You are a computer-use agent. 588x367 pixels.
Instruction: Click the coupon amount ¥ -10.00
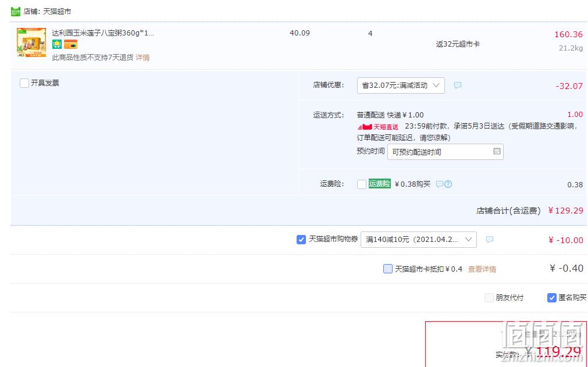[566, 240]
